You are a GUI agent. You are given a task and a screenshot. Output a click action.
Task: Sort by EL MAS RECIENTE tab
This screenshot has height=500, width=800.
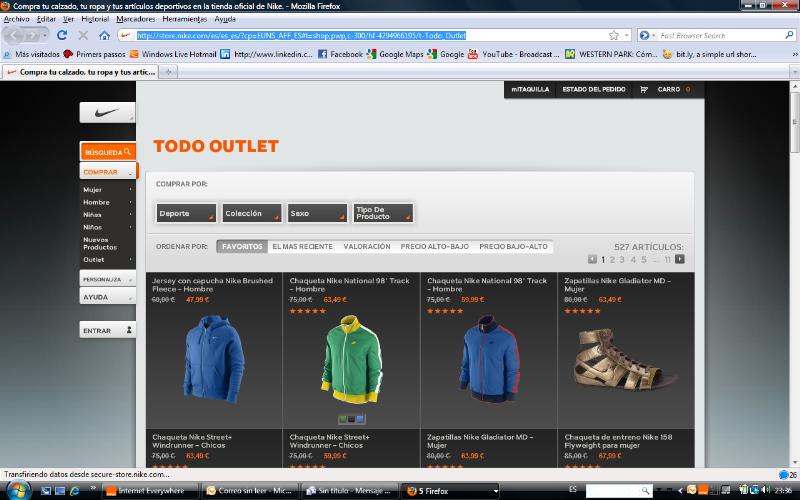coord(303,246)
